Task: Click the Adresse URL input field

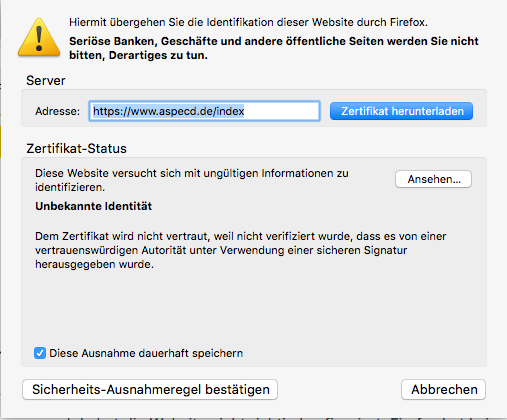Action: coord(204,111)
